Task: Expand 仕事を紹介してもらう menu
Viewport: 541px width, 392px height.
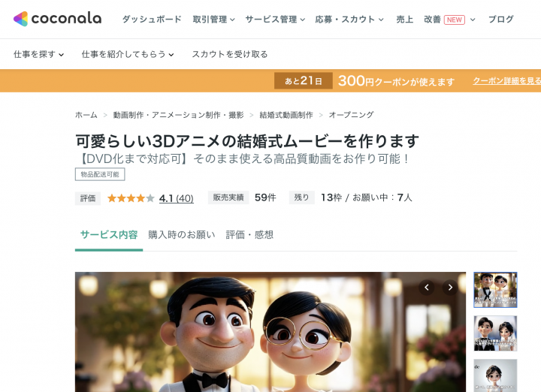Action: pyautogui.click(x=127, y=54)
